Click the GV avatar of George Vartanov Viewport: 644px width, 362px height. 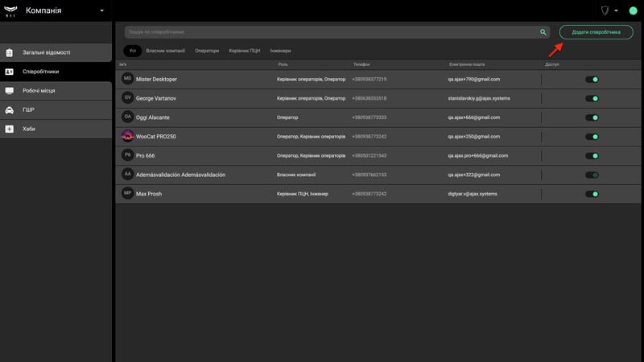pos(128,97)
